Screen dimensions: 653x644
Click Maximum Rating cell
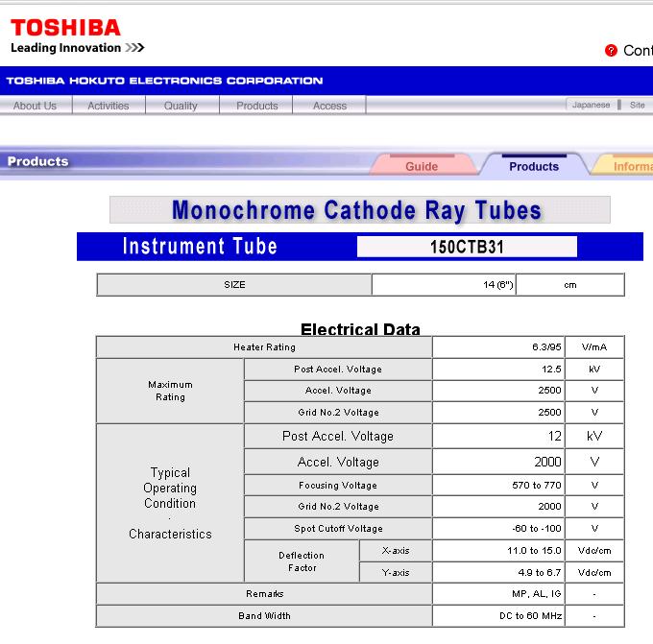[x=170, y=391]
